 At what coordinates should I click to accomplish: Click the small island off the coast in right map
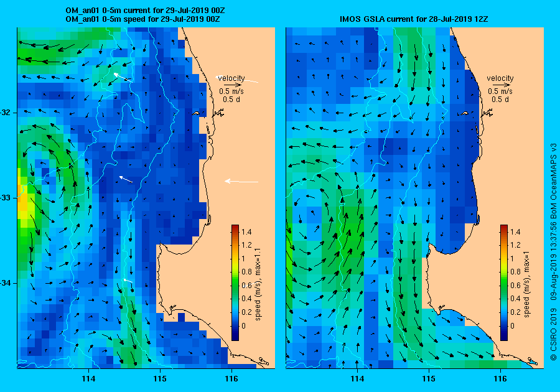(464, 113)
